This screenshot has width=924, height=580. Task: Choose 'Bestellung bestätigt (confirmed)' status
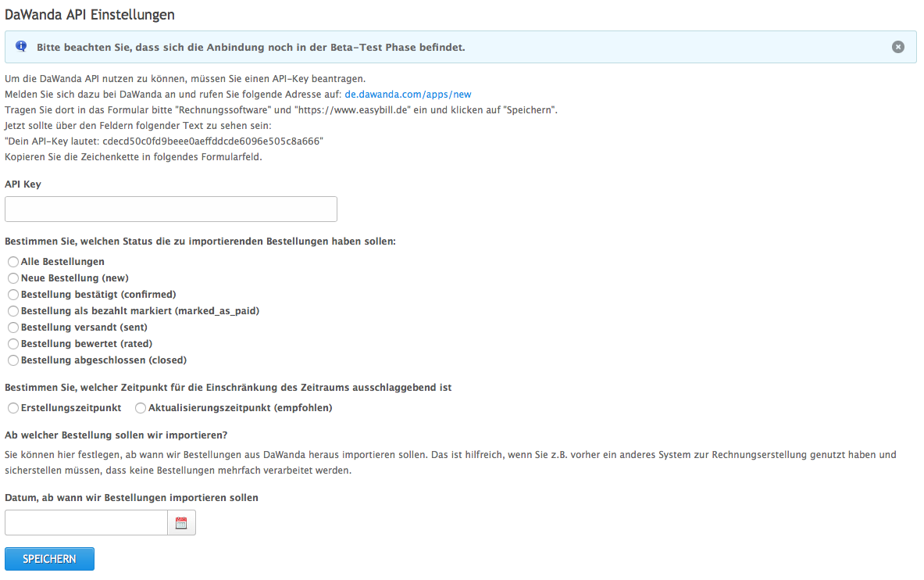click(13, 295)
